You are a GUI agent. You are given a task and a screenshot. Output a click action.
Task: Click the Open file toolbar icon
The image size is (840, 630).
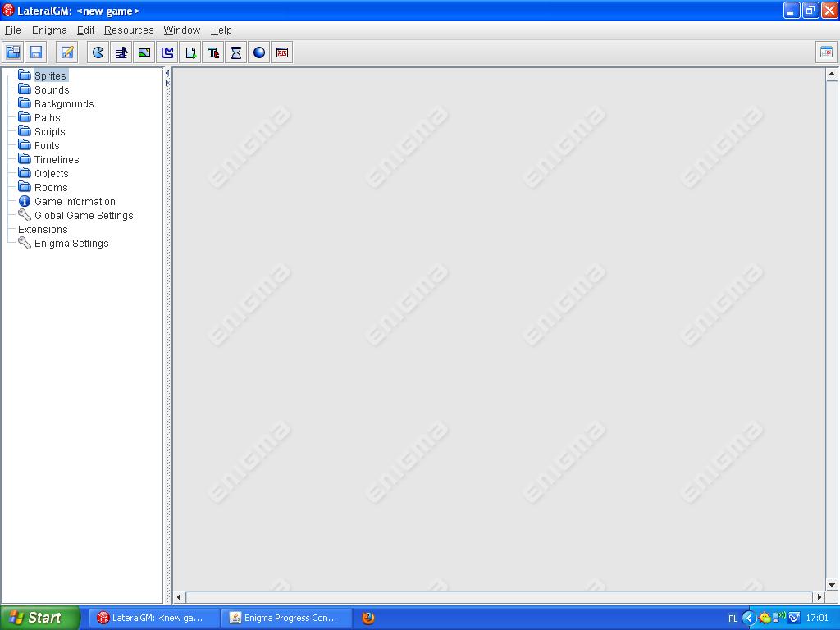[13, 52]
